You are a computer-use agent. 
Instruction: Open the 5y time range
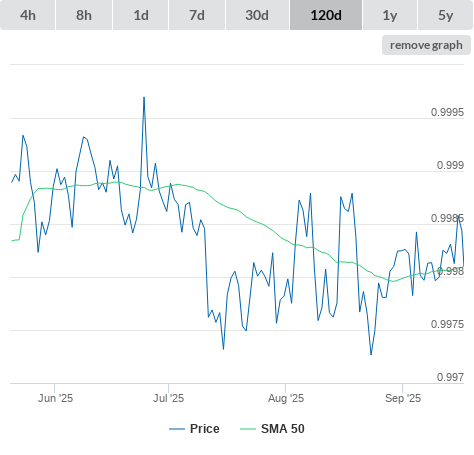tap(446, 15)
